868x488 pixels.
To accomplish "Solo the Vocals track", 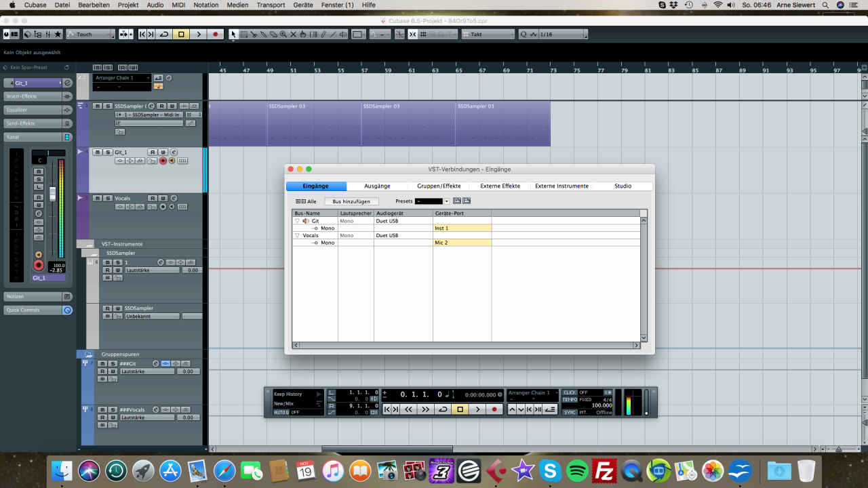I will click(107, 199).
